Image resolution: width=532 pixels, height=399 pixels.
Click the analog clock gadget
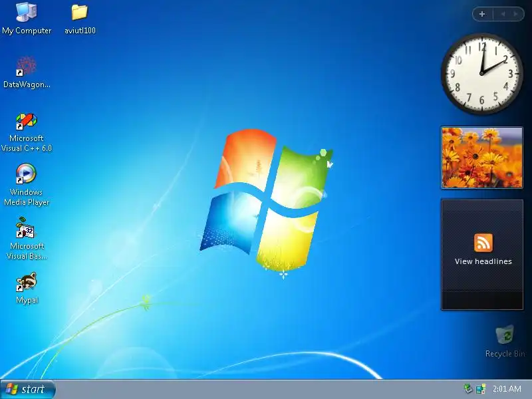pos(481,74)
